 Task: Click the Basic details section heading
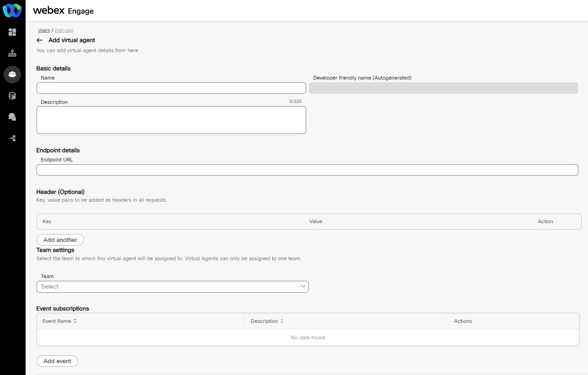tap(53, 69)
